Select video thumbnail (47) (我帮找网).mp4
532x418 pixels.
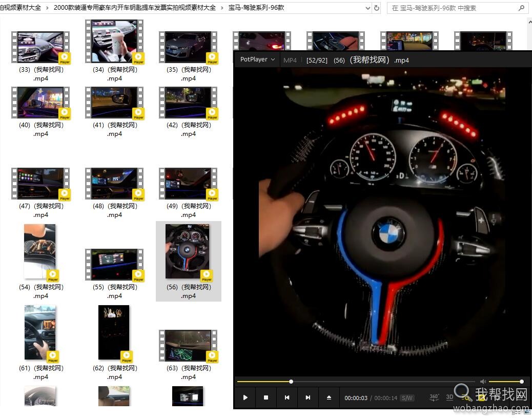40,184
